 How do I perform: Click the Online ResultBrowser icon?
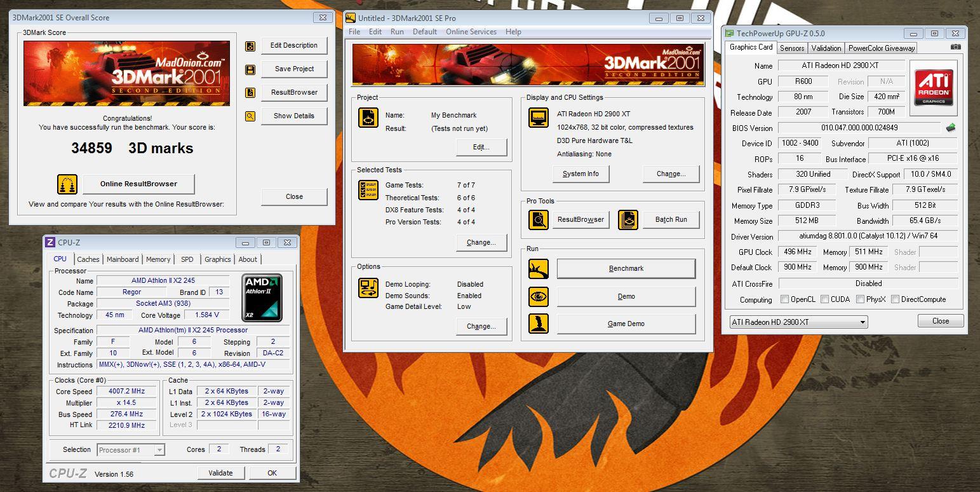(x=67, y=184)
